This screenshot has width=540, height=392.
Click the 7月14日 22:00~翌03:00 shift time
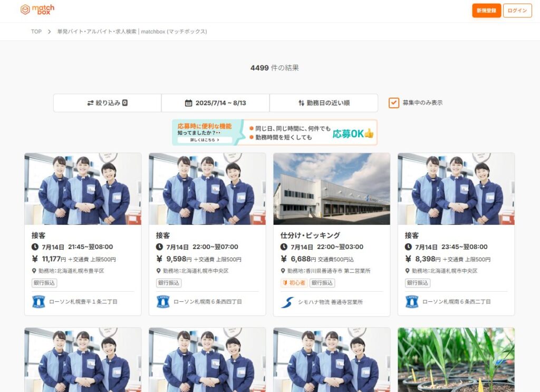[x=327, y=247]
